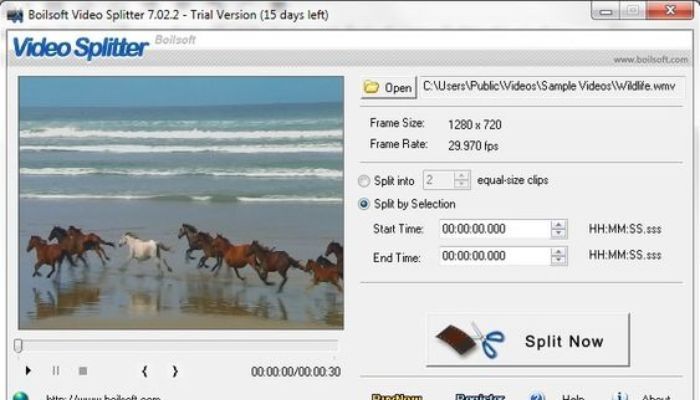Select the Split by Selection radio button
The image size is (700, 400).
[364, 204]
